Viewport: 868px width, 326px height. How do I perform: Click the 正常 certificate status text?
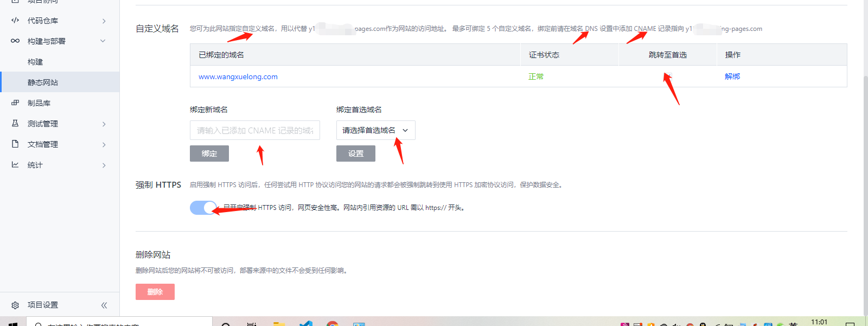tap(536, 76)
